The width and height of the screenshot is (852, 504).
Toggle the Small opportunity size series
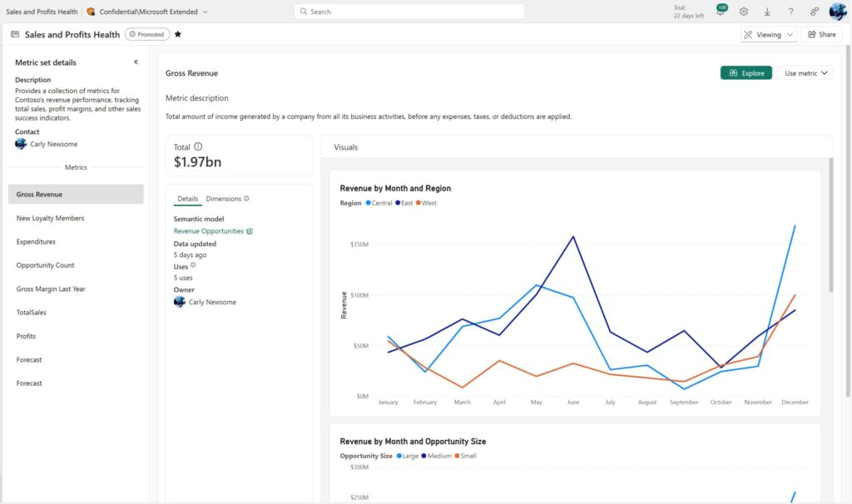pos(465,456)
